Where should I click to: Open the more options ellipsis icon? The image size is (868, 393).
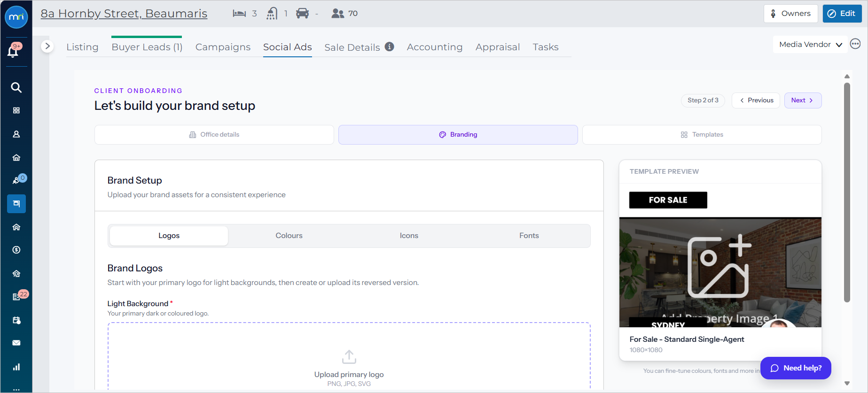click(x=855, y=44)
